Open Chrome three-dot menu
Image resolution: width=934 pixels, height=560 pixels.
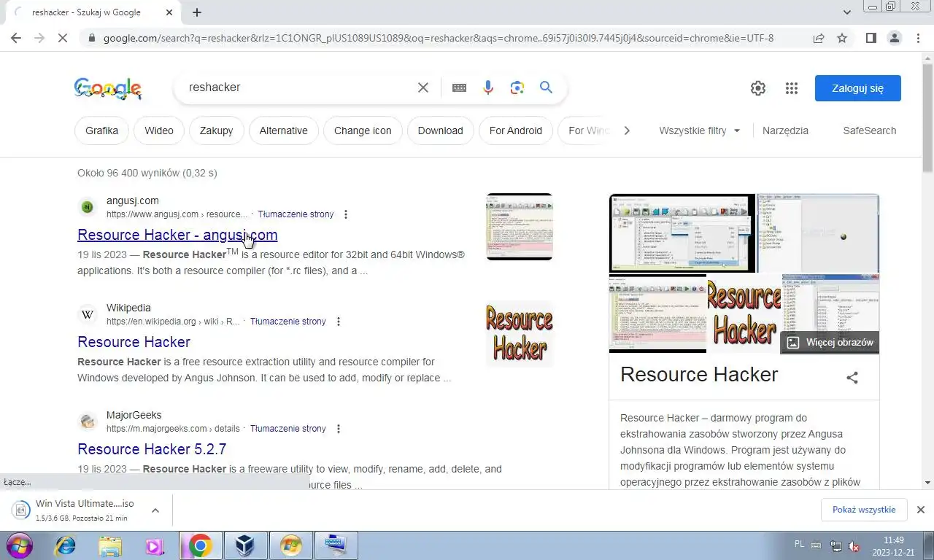pos(918,38)
